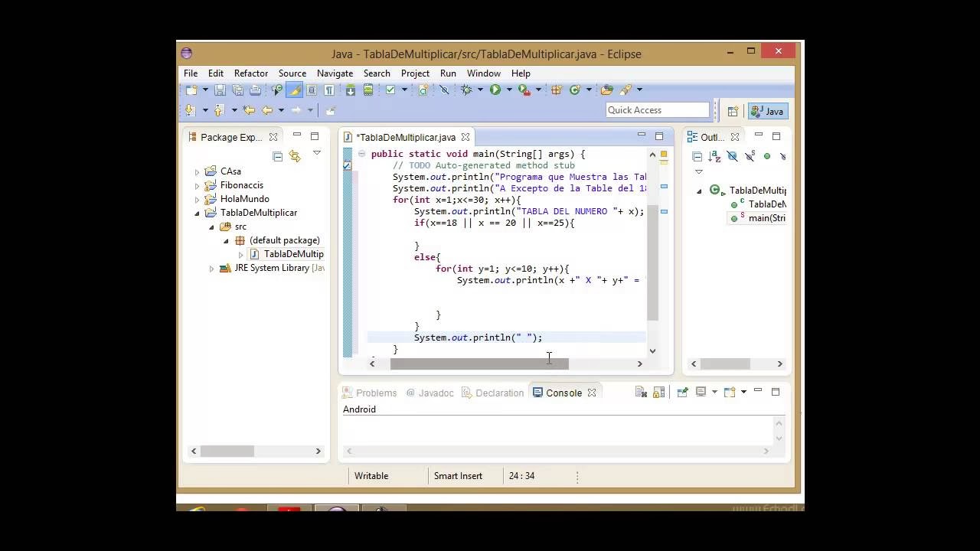Image resolution: width=980 pixels, height=551 pixels.
Task: Toggle Hide Fields in Outline
Action: (732, 156)
